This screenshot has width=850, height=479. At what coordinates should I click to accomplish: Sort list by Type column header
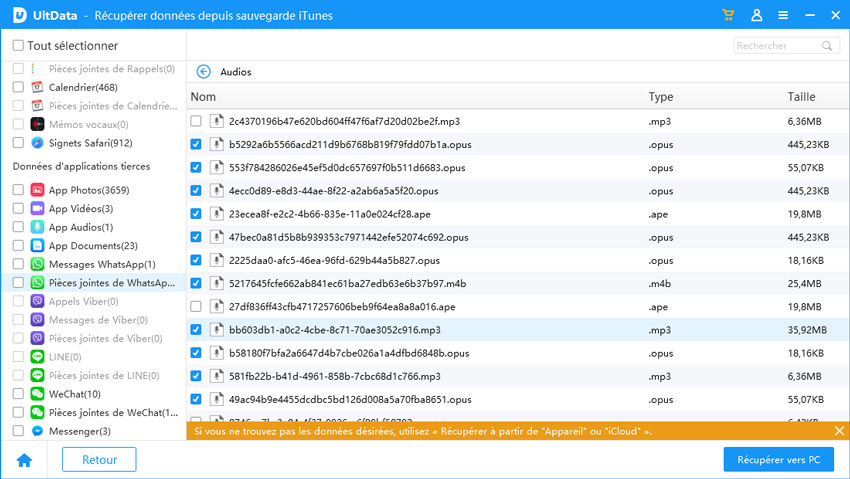661,97
